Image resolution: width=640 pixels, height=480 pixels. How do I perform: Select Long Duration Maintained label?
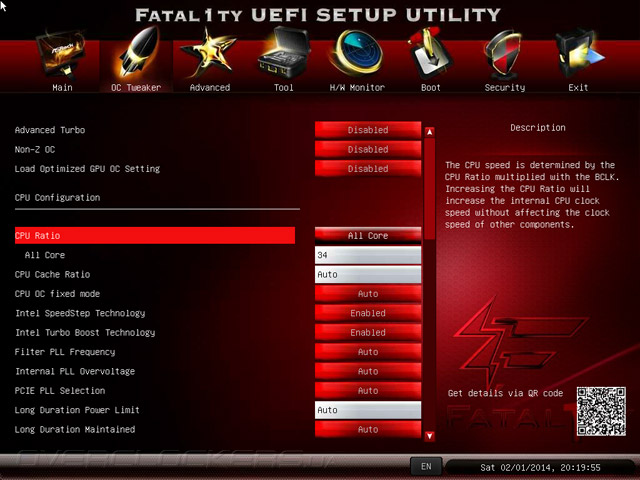tap(75, 429)
